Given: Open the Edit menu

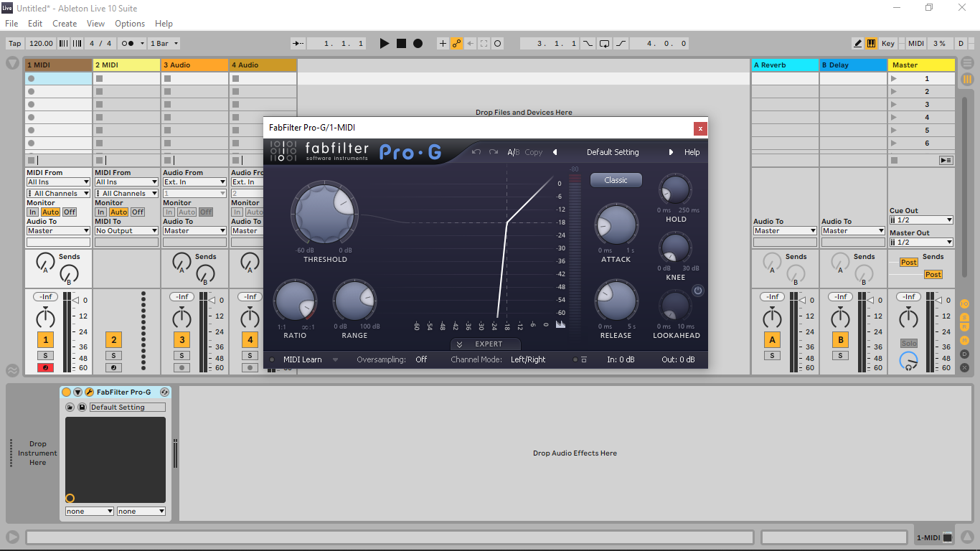Looking at the screenshot, I should click(35, 24).
